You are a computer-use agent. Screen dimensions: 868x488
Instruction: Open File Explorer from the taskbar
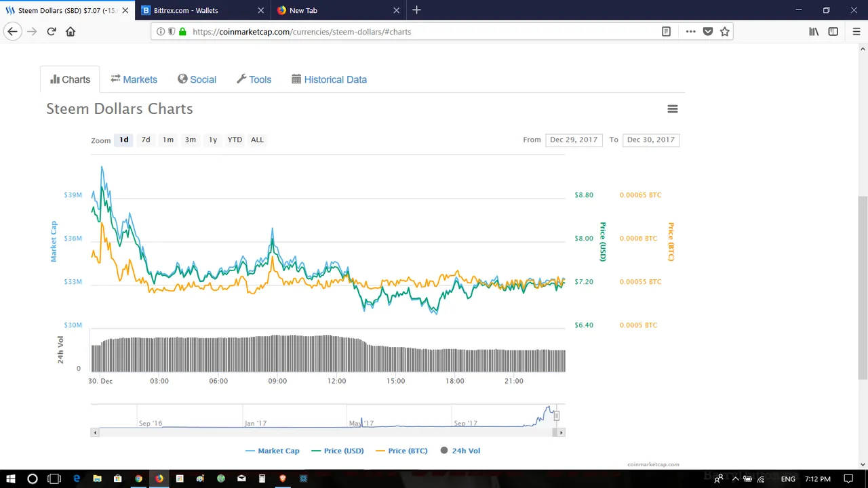97,479
